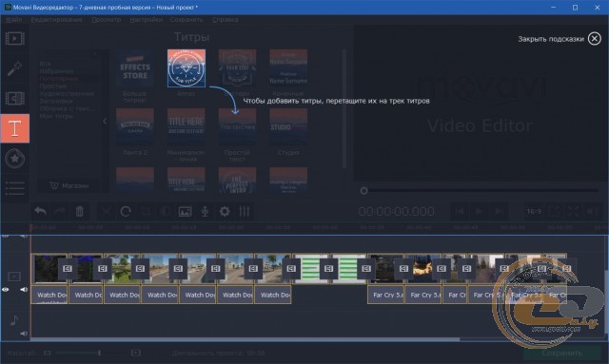Select the magic wand filters icon
The width and height of the screenshot is (609, 364).
click(15, 68)
